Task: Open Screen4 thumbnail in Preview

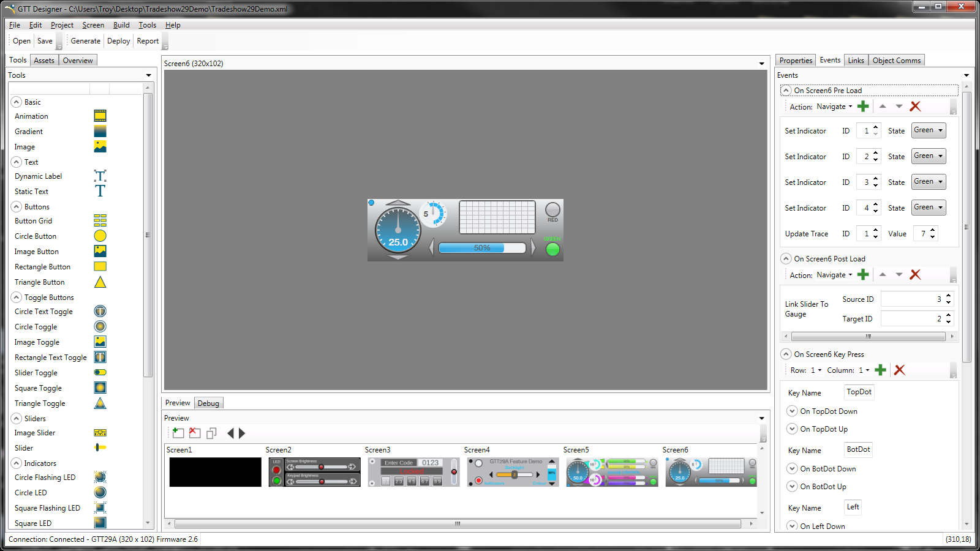Action: point(513,472)
